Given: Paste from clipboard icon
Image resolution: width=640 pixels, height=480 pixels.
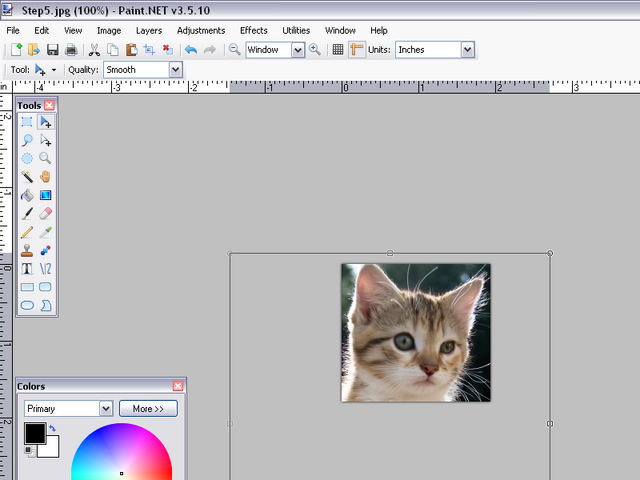Looking at the screenshot, I should (x=131, y=50).
